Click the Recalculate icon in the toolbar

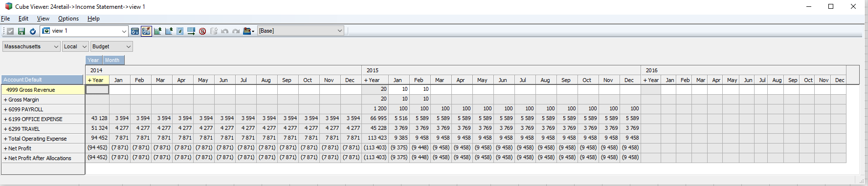[x=135, y=31]
